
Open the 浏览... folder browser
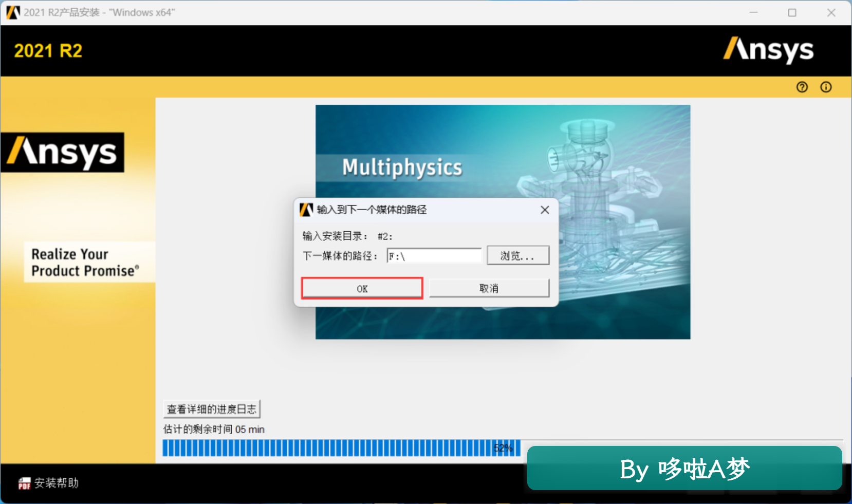518,255
